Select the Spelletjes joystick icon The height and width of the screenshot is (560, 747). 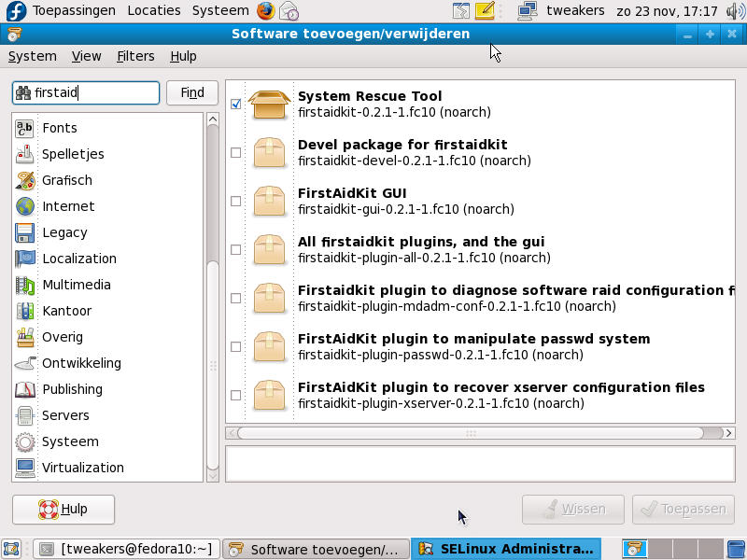[x=24, y=154]
